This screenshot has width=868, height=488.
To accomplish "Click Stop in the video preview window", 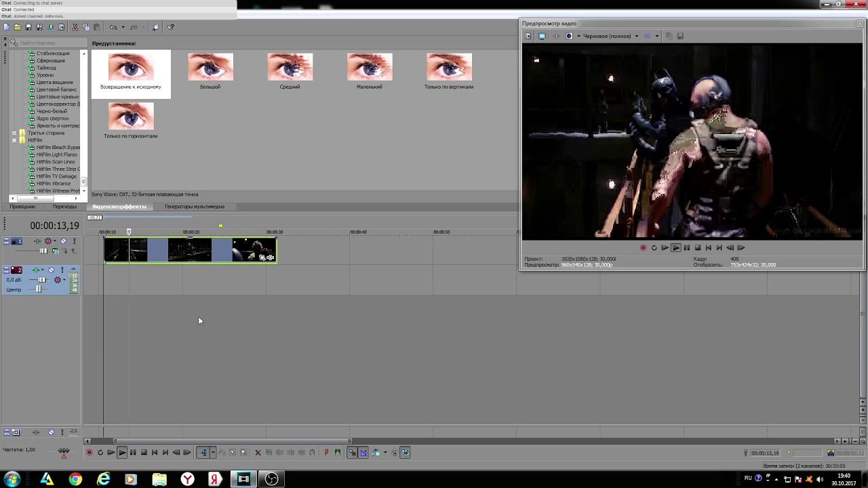I will (697, 248).
